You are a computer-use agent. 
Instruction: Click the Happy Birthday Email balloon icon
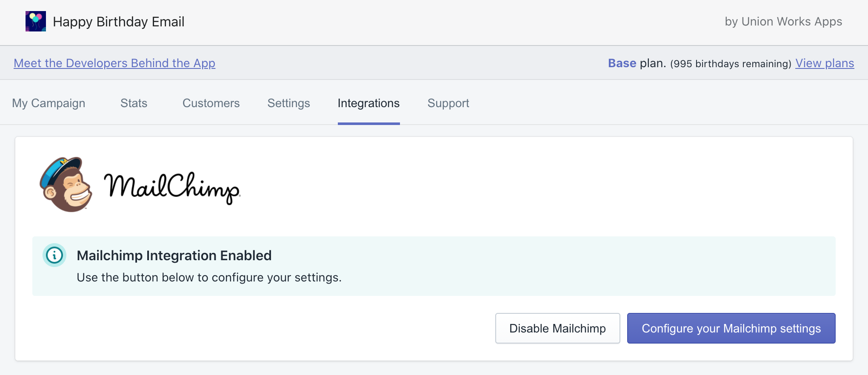tap(36, 21)
